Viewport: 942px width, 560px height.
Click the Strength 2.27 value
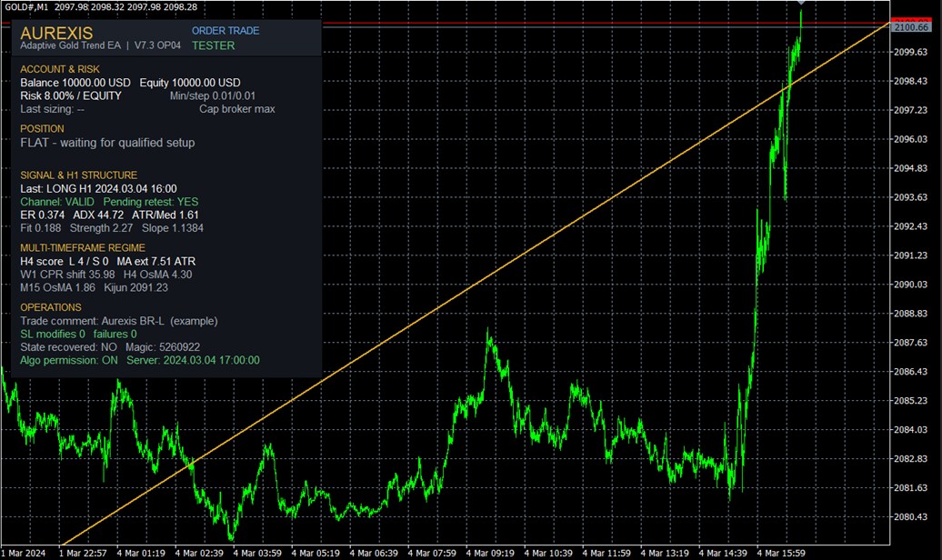click(101, 228)
